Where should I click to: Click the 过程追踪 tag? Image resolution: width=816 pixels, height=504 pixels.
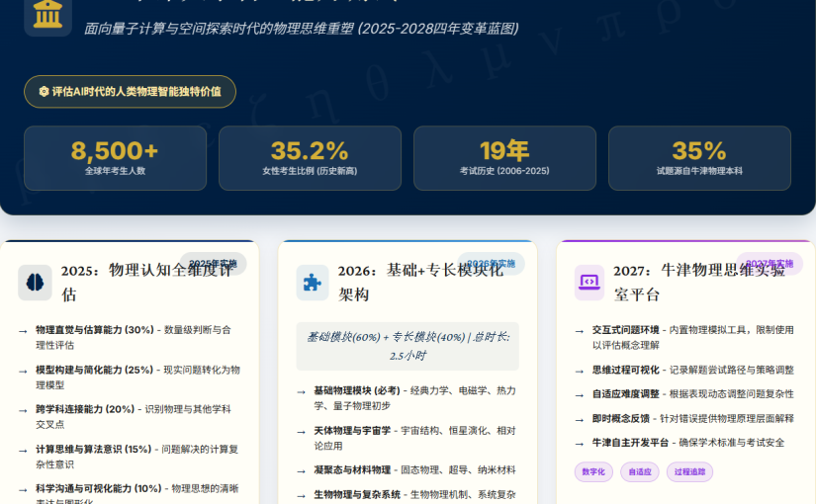click(x=689, y=471)
